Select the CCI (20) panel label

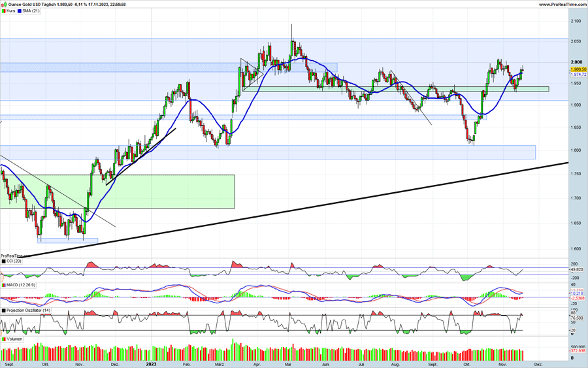[x=14, y=261]
